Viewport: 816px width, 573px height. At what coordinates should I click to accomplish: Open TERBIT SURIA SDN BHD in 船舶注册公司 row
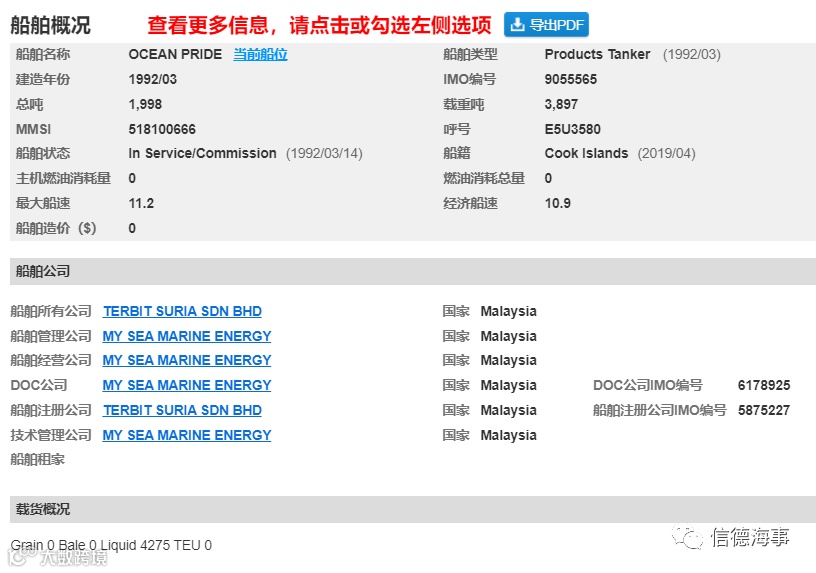pos(182,410)
